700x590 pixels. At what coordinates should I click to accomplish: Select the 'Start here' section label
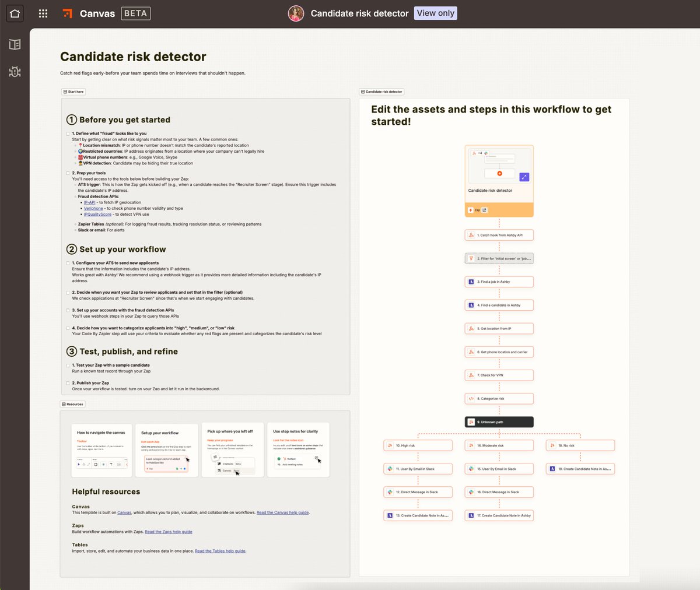pos(73,92)
